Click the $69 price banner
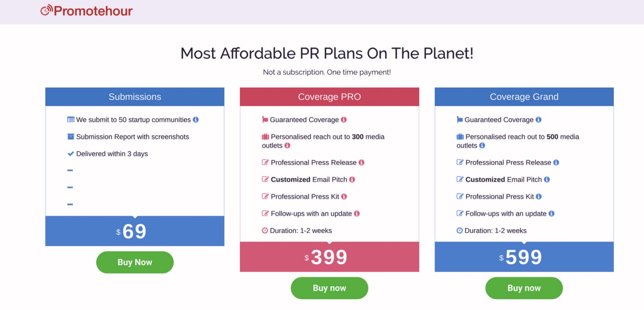Screen dimensions: 644x310 (134, 231)
